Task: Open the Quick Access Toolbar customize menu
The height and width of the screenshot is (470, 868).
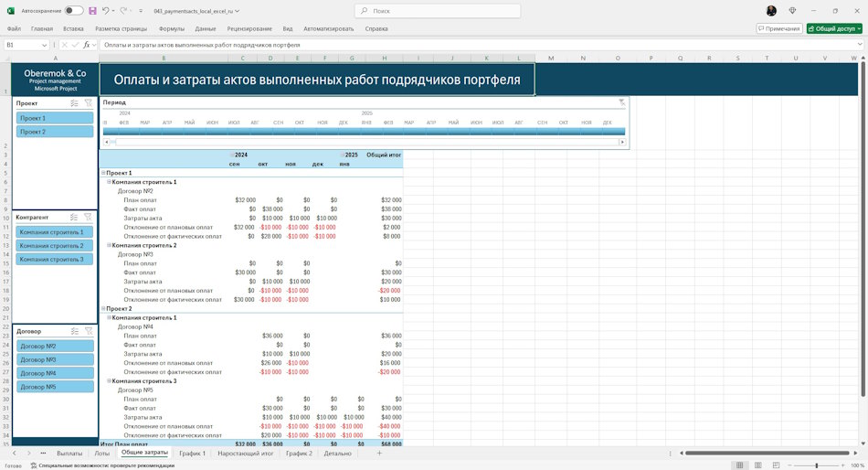Action: coord(141,11)
